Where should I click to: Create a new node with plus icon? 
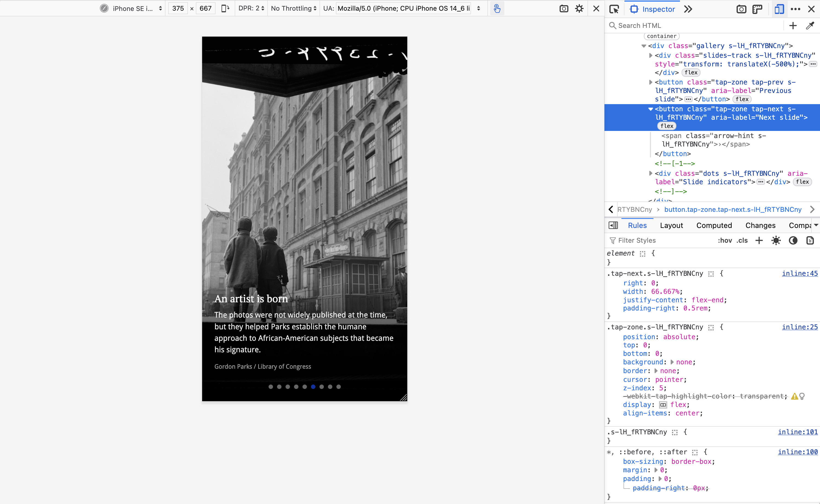pos(793,25)
